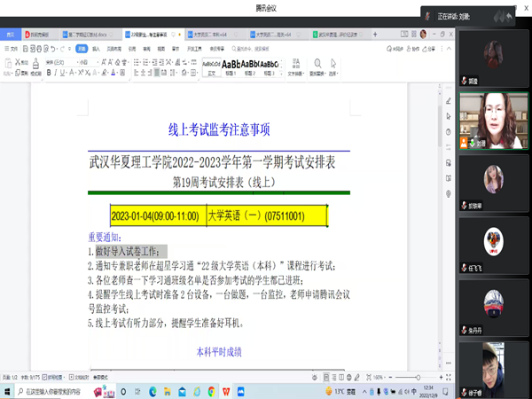Switch to the 插入 ribbon tab
This screenshot has height=399, width=532.
tap(96, 49)
